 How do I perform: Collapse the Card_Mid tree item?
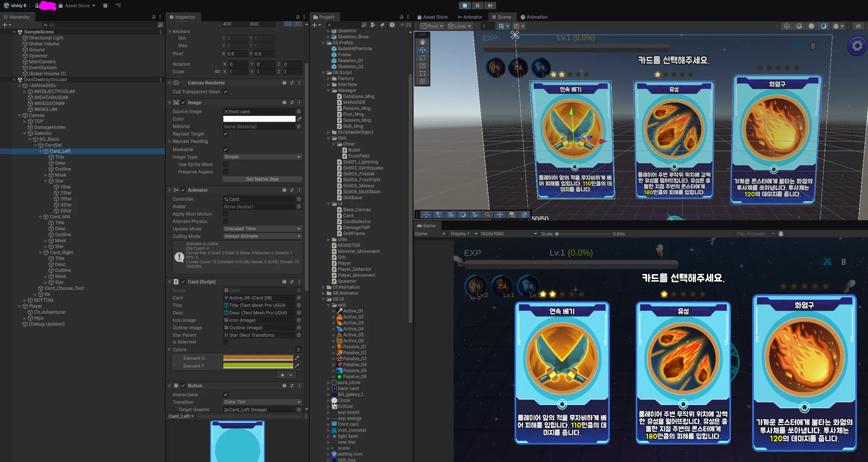click(41, 217)
